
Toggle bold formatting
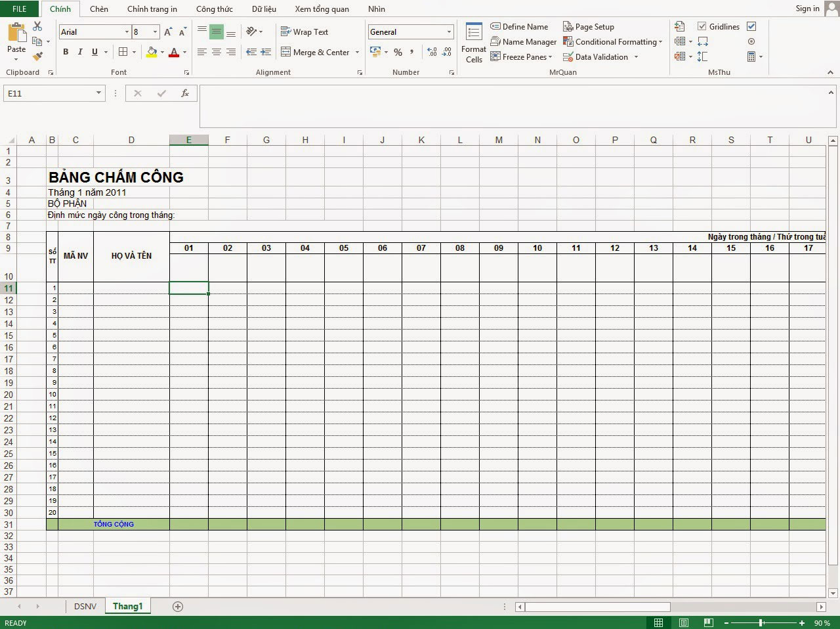click(66, 52)
